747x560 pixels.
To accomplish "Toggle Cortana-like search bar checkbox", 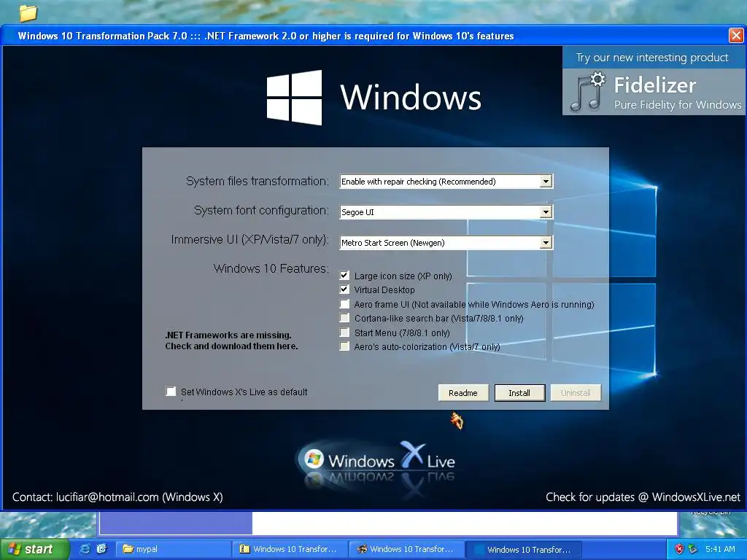I will click(344, 318).
